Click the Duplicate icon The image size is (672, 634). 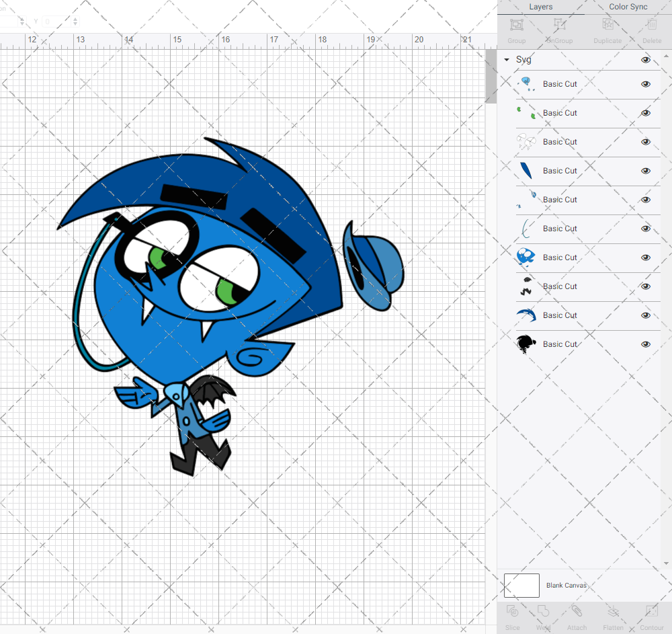[x=607, y=25]
